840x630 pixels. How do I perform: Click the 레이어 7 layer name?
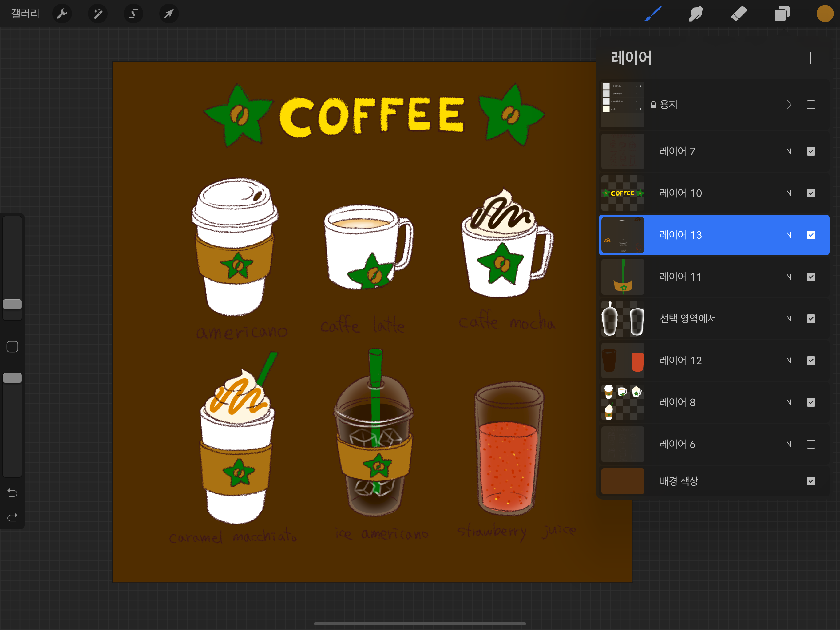tap(677, 151)
